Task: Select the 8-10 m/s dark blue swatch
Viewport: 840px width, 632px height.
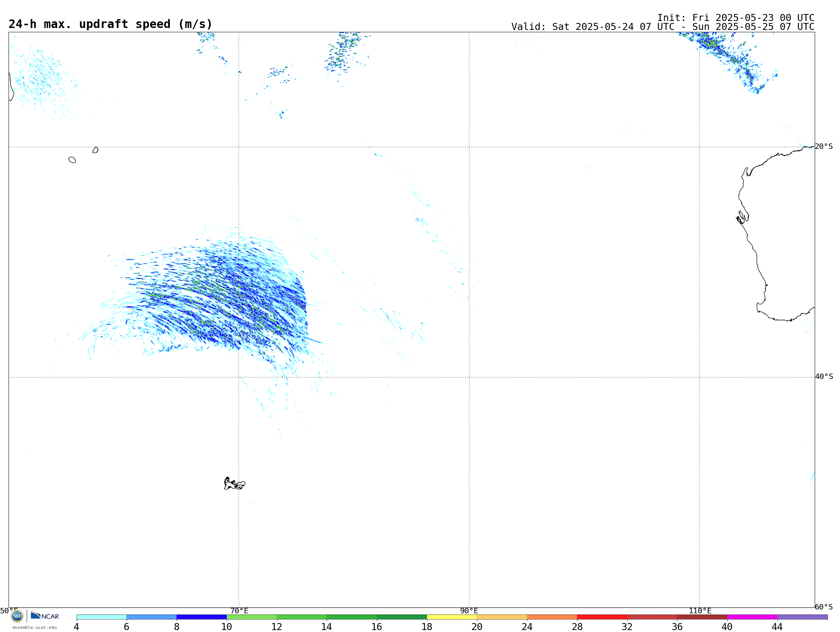Action: [201, 617]
